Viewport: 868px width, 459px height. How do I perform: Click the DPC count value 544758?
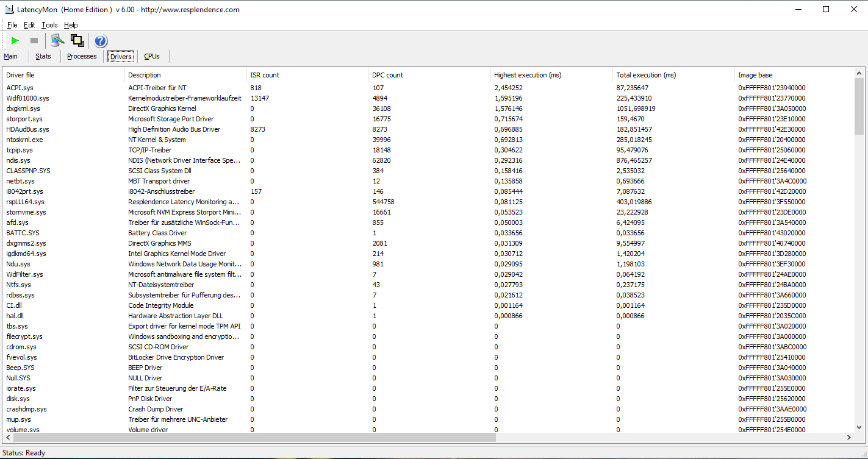pyautogui.click(x=383, y=202)
